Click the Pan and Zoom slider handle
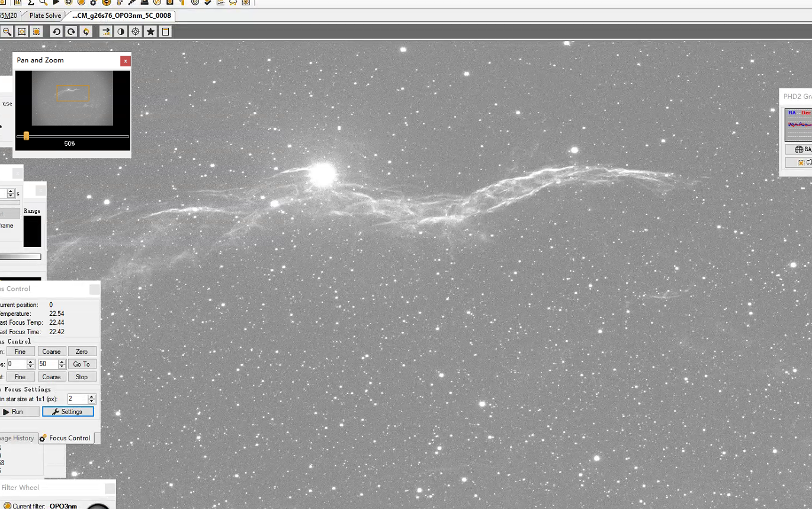The width and height of the screenshot is (812, 509). tap(26, 136)
